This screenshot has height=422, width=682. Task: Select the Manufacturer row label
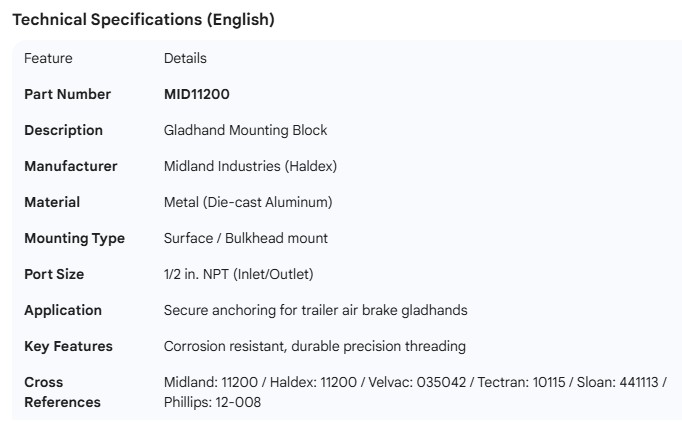point(70,167)
